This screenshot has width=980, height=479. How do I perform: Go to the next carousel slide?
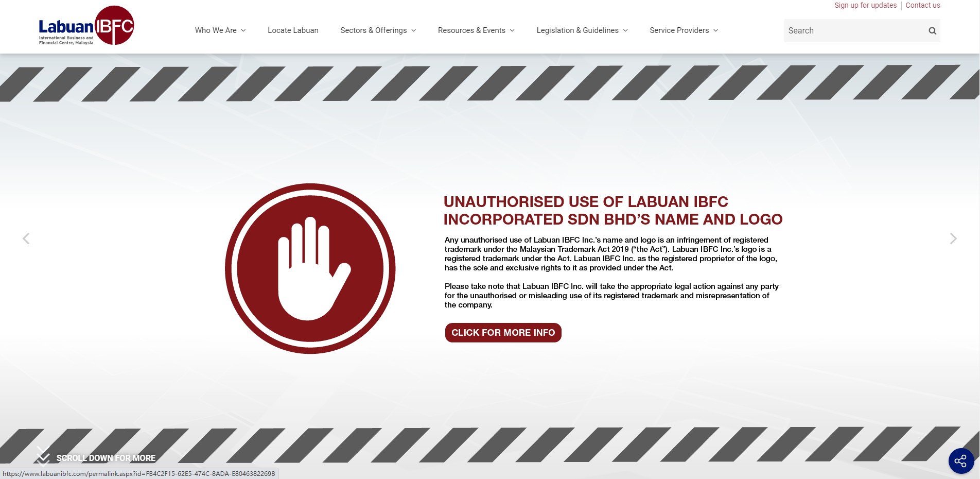click(953, 238)
